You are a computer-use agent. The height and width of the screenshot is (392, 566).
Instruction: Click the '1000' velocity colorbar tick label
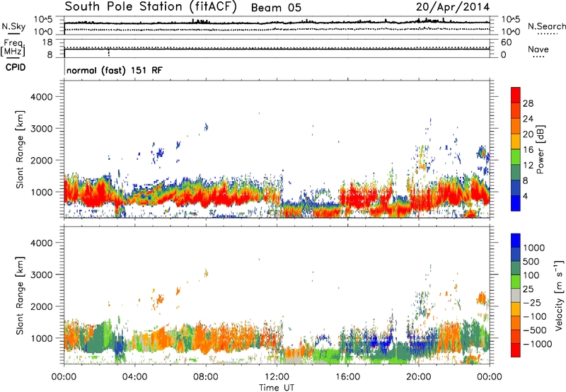tap(534, 248)
